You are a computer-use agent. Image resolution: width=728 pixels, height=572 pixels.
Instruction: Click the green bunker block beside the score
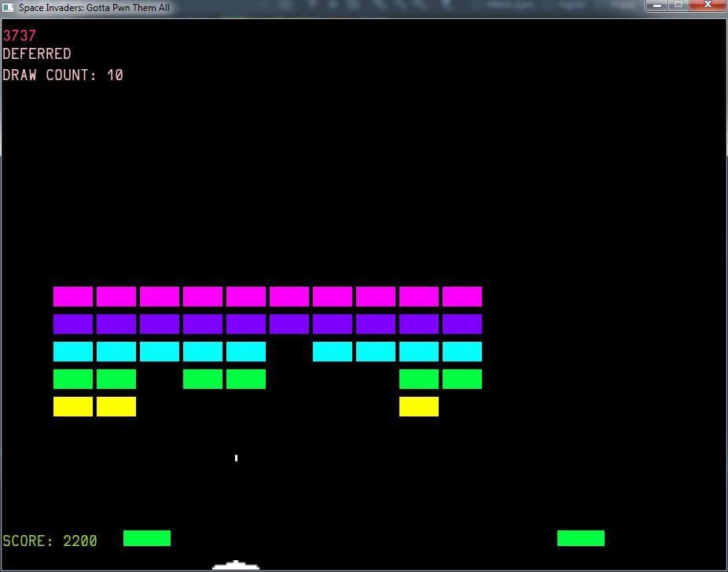pos(147,538)
